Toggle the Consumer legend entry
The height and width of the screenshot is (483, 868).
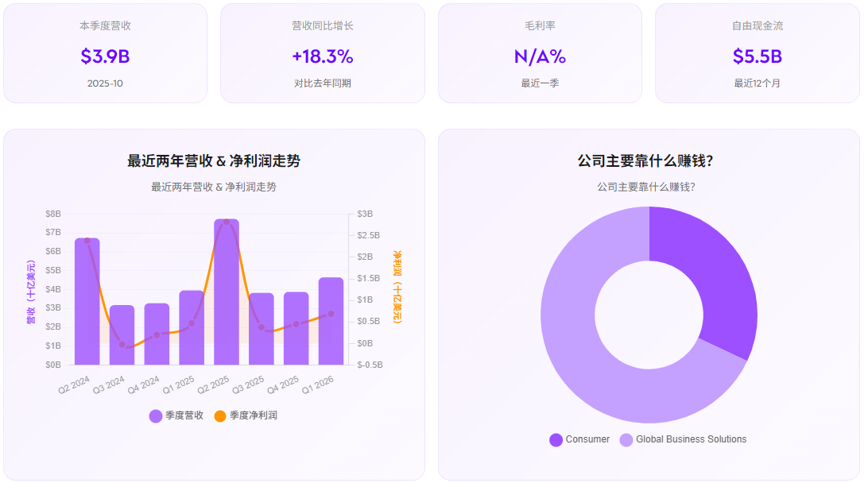[589, 439]
